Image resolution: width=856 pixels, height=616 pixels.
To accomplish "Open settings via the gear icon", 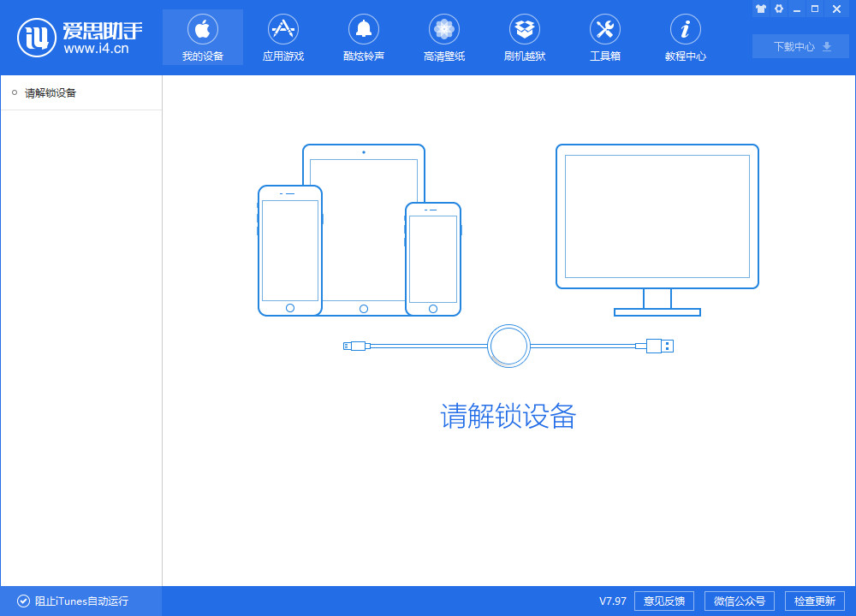I will pyautogui.click(x=778, y=9).
